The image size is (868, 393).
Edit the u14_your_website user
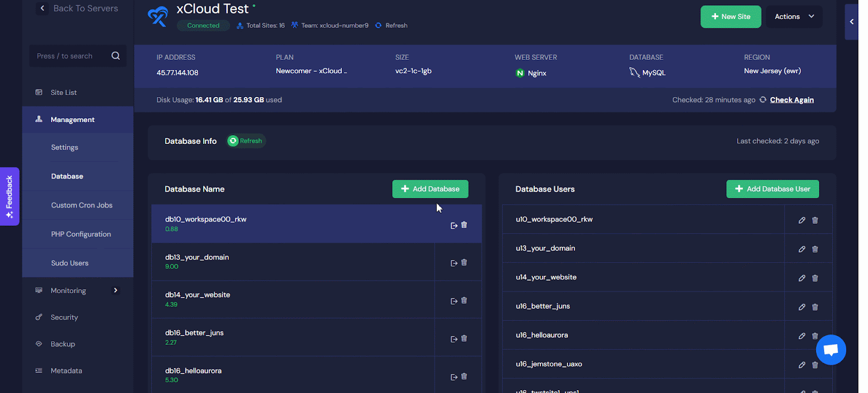coord(802,278)
